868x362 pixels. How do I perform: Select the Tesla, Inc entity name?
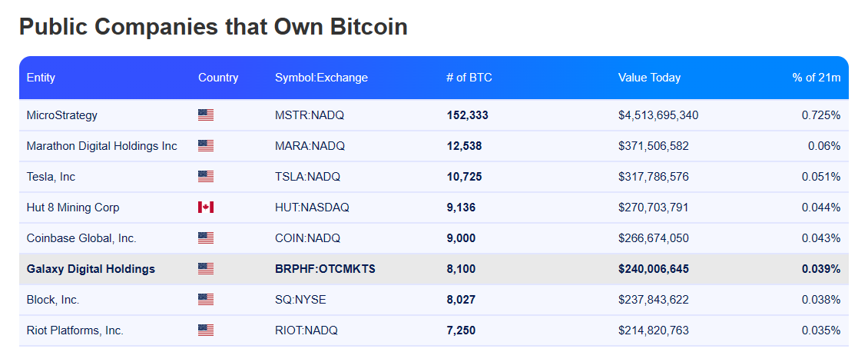tap(51, 177)
